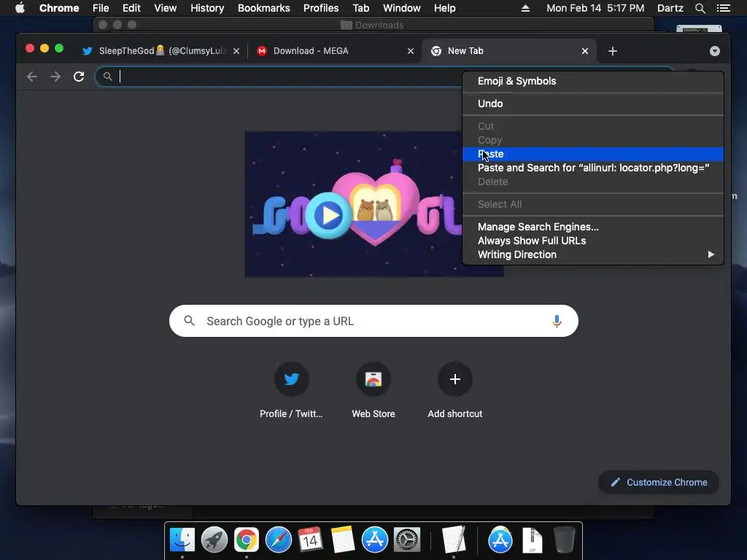Open the Edit menu
This screenshot has height=560, width=747.
131,8
